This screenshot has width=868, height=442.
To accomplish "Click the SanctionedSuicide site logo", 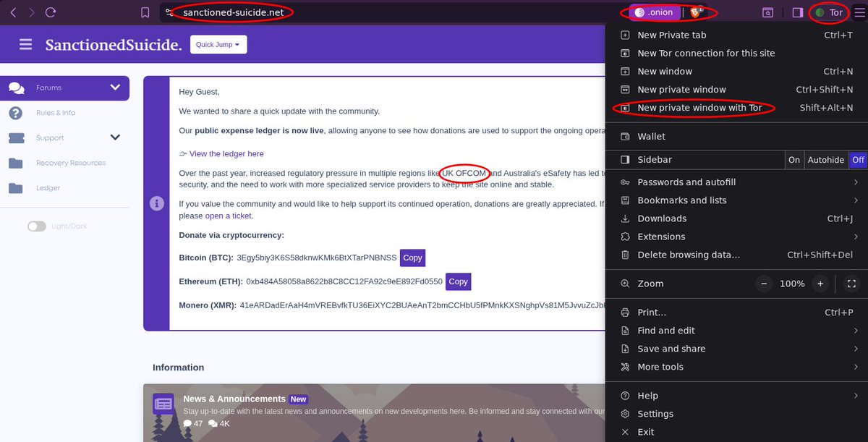I will coord(114,45).
